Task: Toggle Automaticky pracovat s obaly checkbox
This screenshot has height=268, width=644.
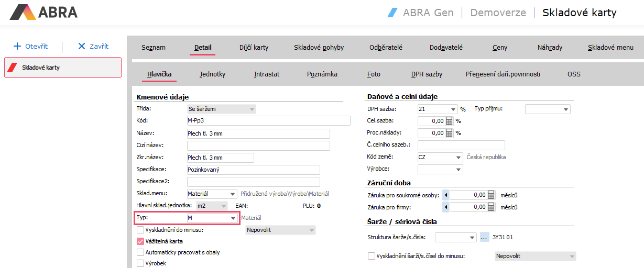Action: point(140,252)
